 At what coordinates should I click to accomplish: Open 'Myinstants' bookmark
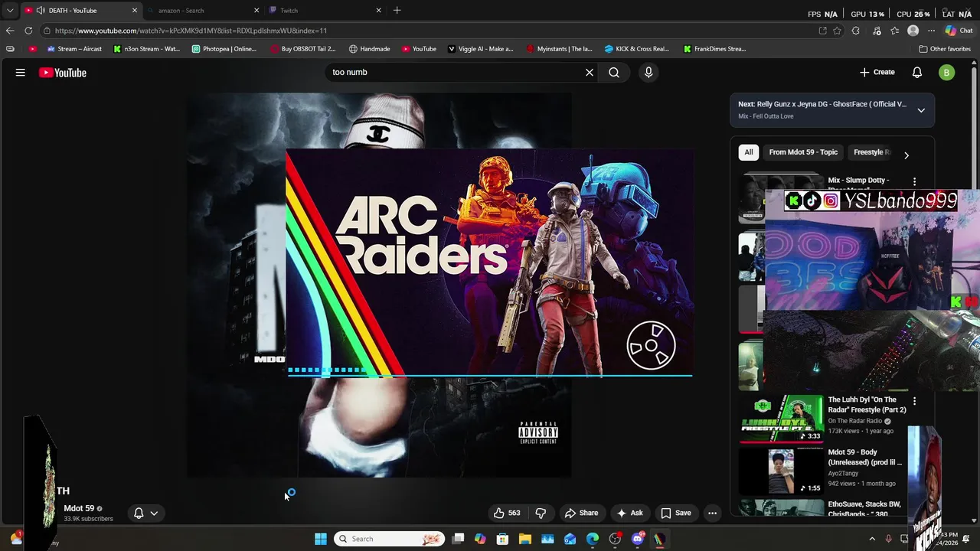[x=559, y=49]
